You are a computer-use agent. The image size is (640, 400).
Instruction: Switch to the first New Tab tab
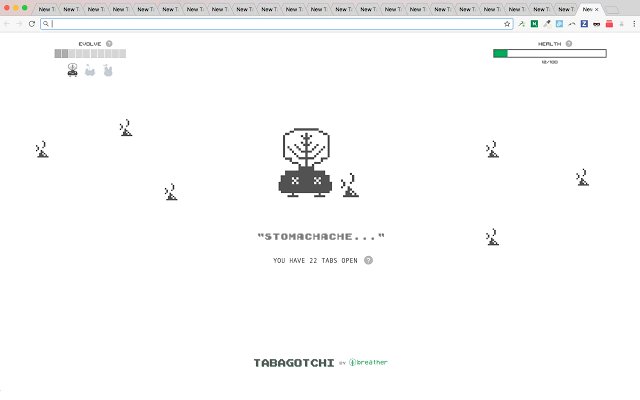47,9
